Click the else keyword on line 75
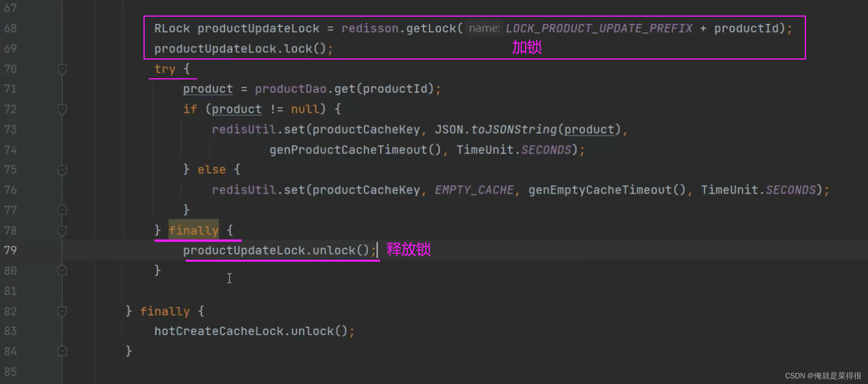 211,170
